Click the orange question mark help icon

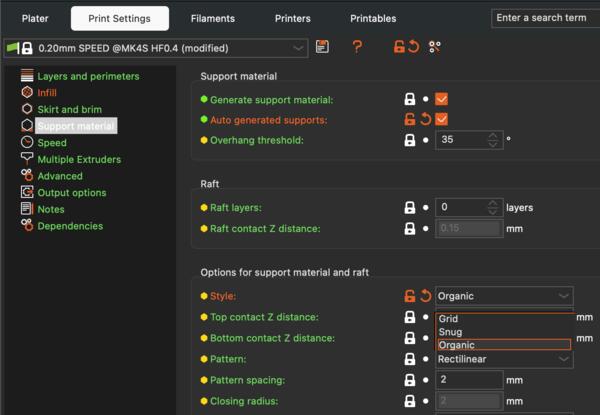pyautogui.click(x=357, y=47)
